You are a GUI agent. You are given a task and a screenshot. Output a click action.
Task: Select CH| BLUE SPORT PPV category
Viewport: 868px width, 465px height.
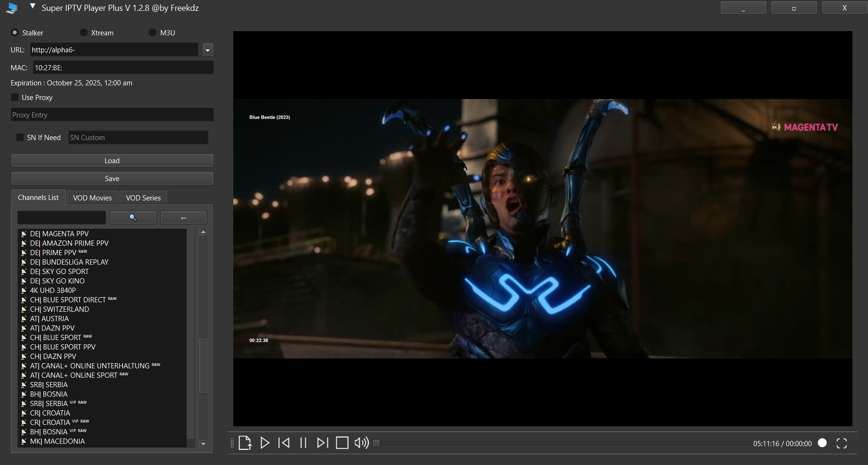pyautogui.click(x=63, y=347)
